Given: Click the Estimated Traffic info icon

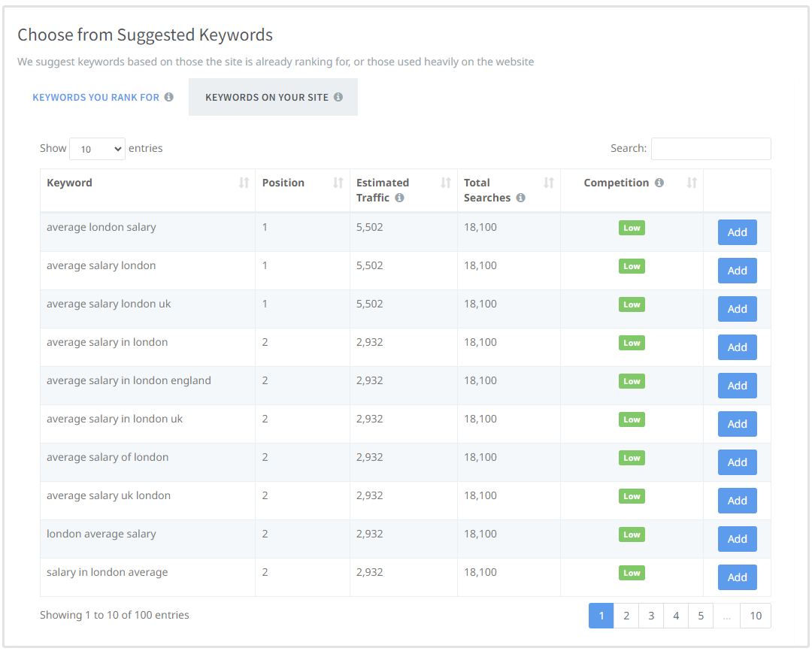Looking at the screenshot, I should point(399,198).
